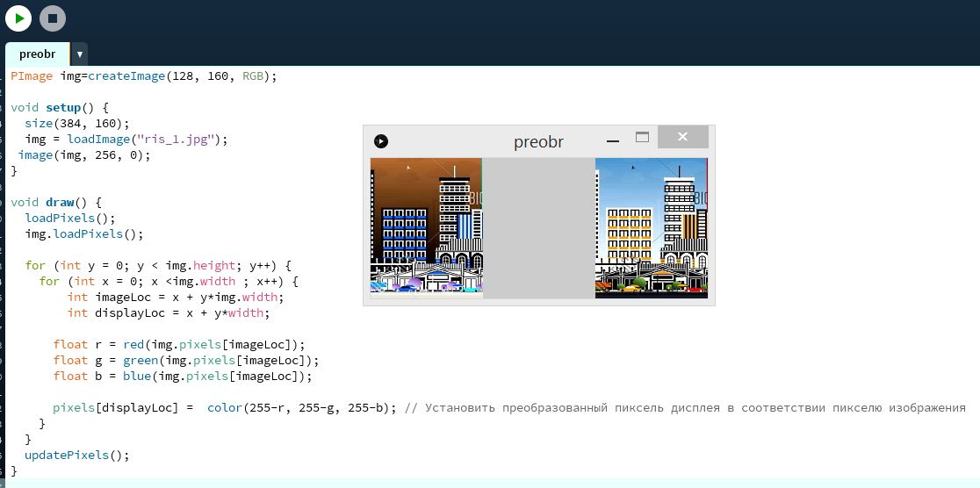Click the 'float g = green' line
The width and height of the screenshot is (980, 488).
click(x=186, y=361)
